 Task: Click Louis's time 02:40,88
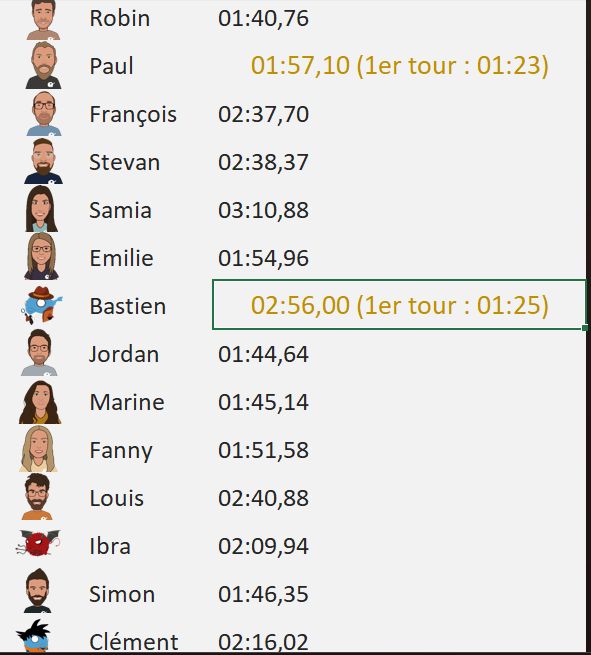tap(263, 498)
